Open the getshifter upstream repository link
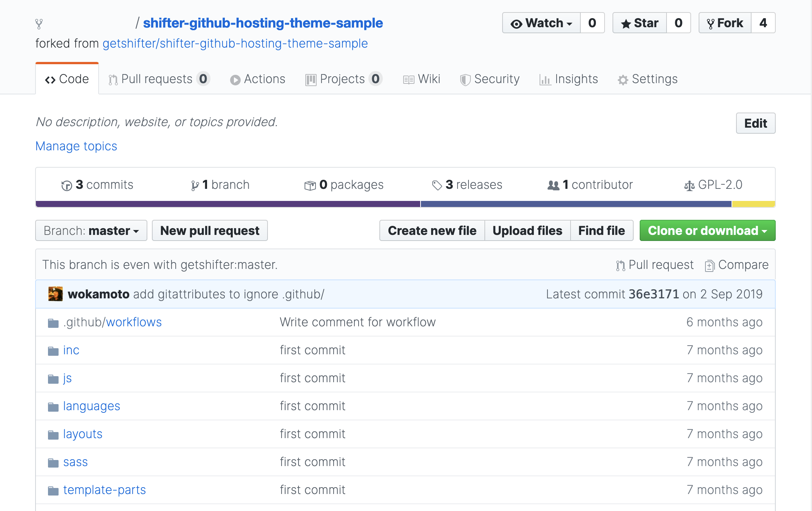 (x=235, y=43)
